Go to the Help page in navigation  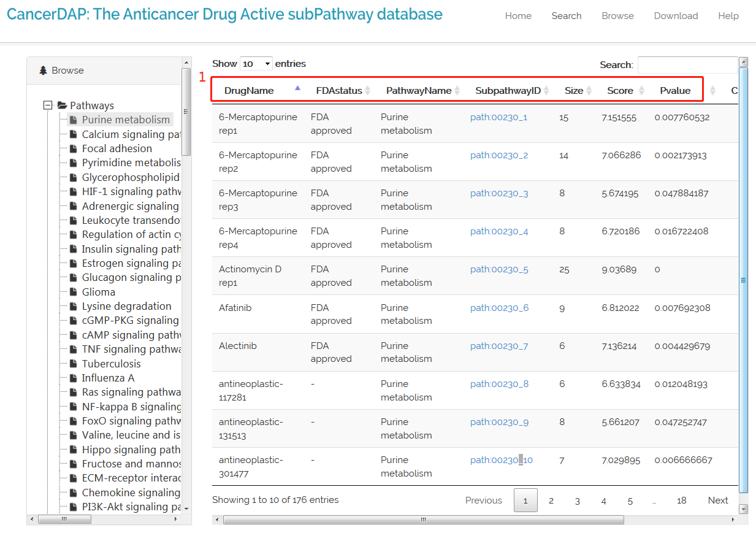click(x=728, y=16)
